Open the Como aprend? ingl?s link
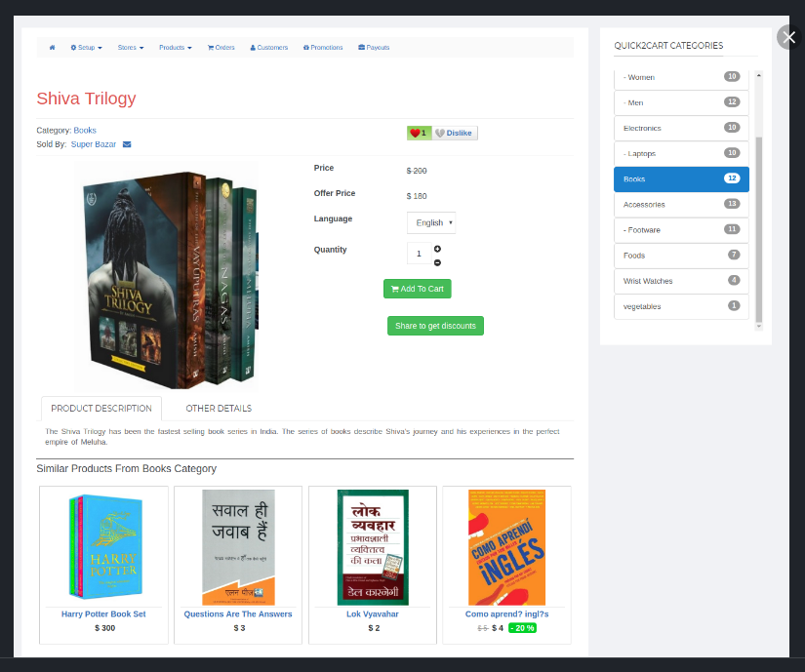Image resolution: width=805 pixels, height=672 pixels. 506,614
